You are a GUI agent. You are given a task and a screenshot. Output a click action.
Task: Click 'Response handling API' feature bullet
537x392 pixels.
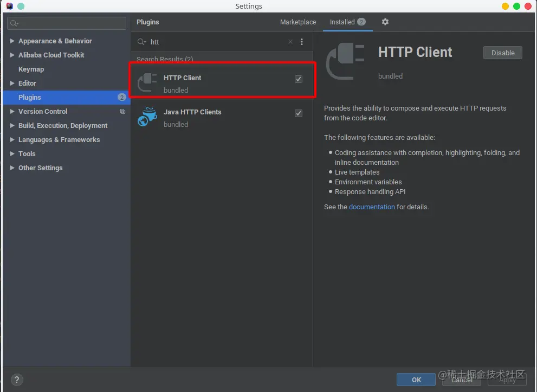pyautogui.click(x=370, y=191)
